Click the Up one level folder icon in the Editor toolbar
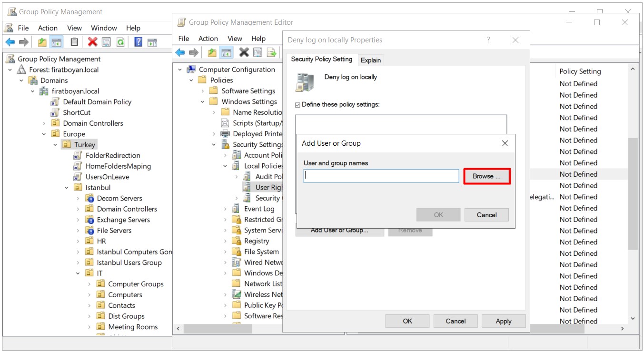This screenshot has width=644, height=353. point(212,52)
